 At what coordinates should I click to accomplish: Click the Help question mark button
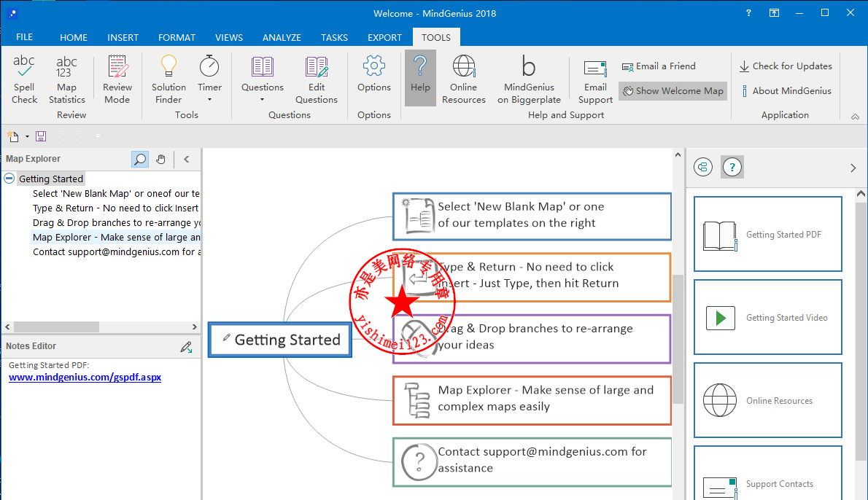coord(420,77)
